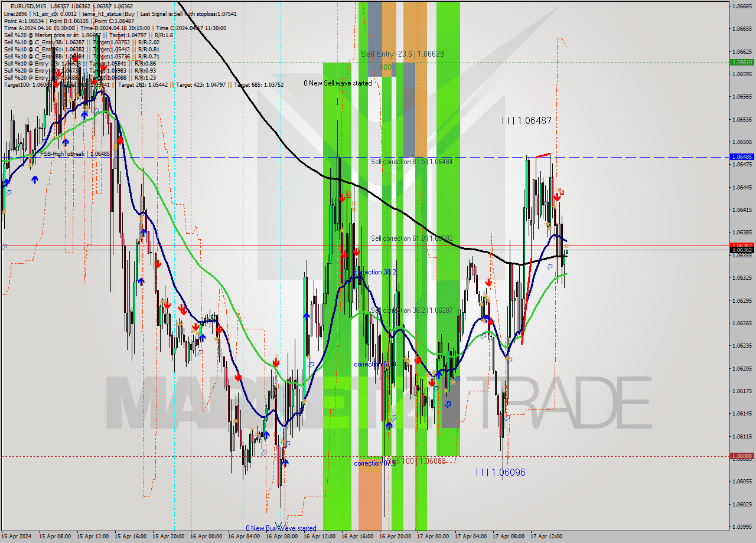Click the red 1.06357 price tag
Screen dimensions: 756x543
742,245
